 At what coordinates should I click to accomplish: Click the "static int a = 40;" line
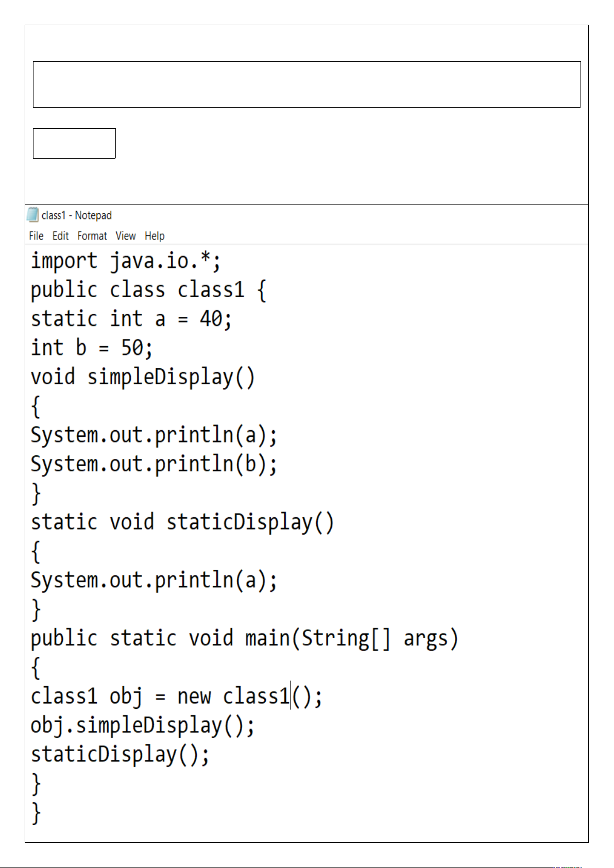pyautogui.click(x=131, y=319)
